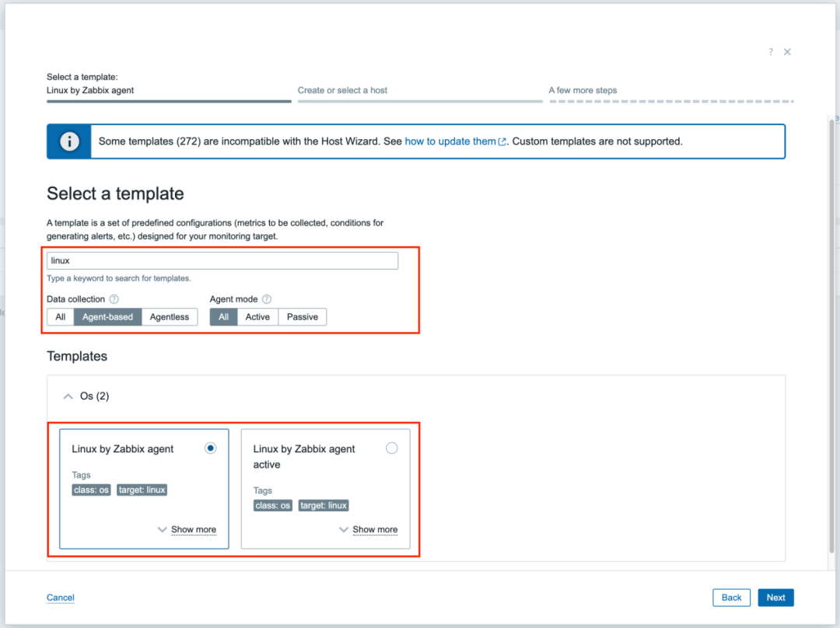Select Agent-based data collection
The width and height of the screenshot is (840, 628).
click(107, 317)
